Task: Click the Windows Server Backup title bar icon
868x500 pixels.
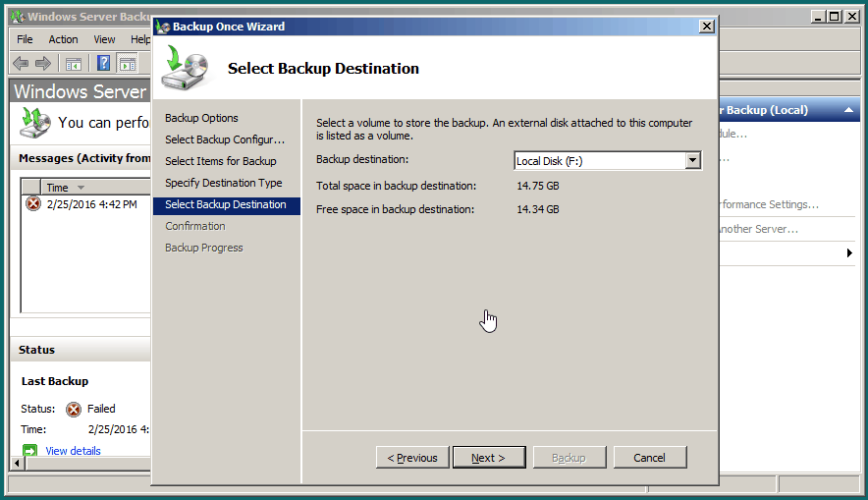Action: 18,17
